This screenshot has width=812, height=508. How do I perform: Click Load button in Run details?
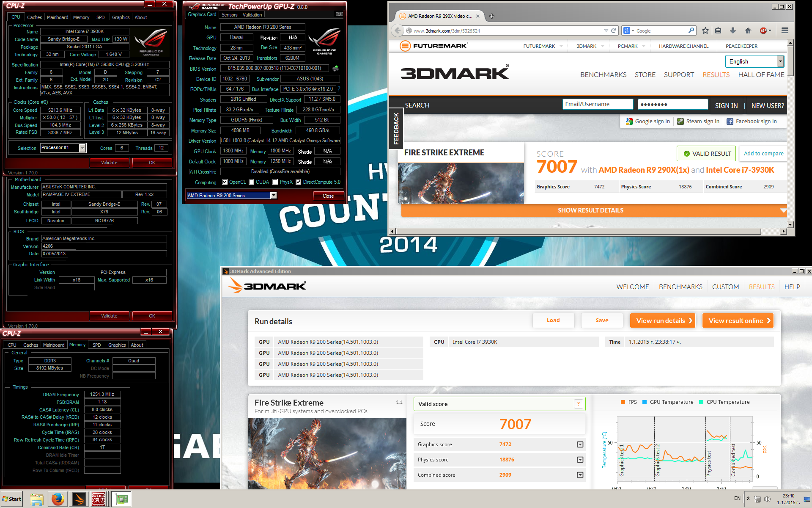(x=553, y=320)
